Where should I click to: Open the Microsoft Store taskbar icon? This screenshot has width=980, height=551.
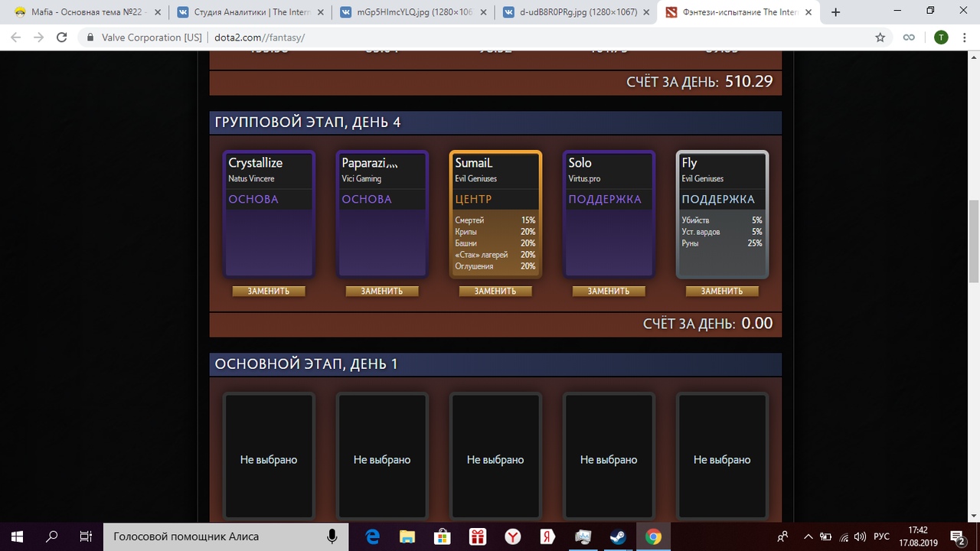(442, 536)
